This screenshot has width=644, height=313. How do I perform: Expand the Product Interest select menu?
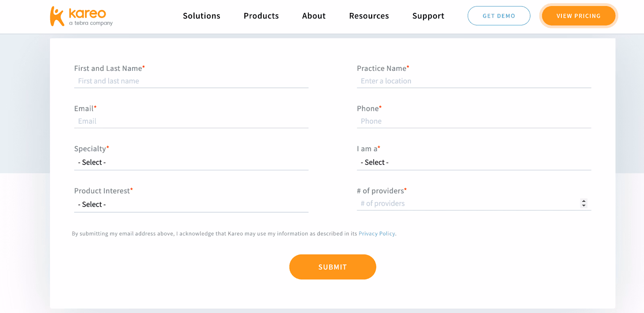pyautogui.click(x=191, y=204)
